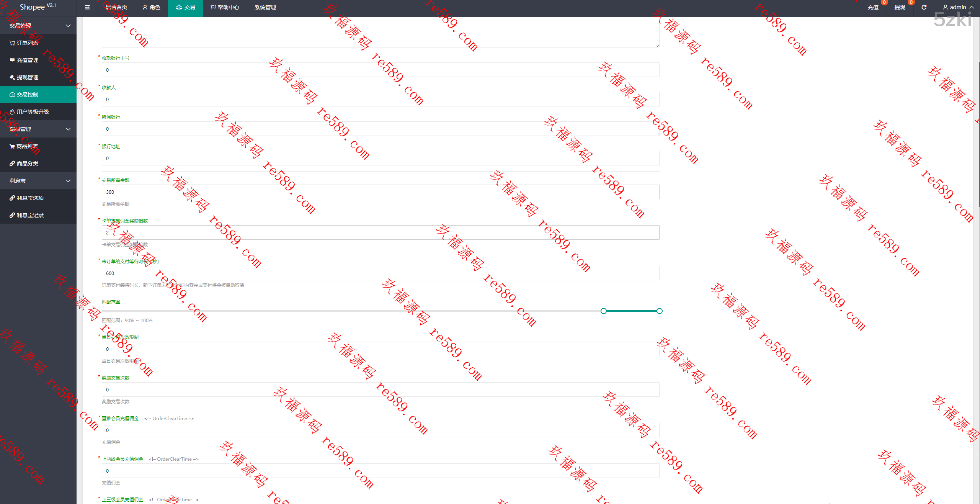This screenshot has height=504, width=980.
Task: Click the left handle of 匹配范围 slider
Action: point(604,311)
